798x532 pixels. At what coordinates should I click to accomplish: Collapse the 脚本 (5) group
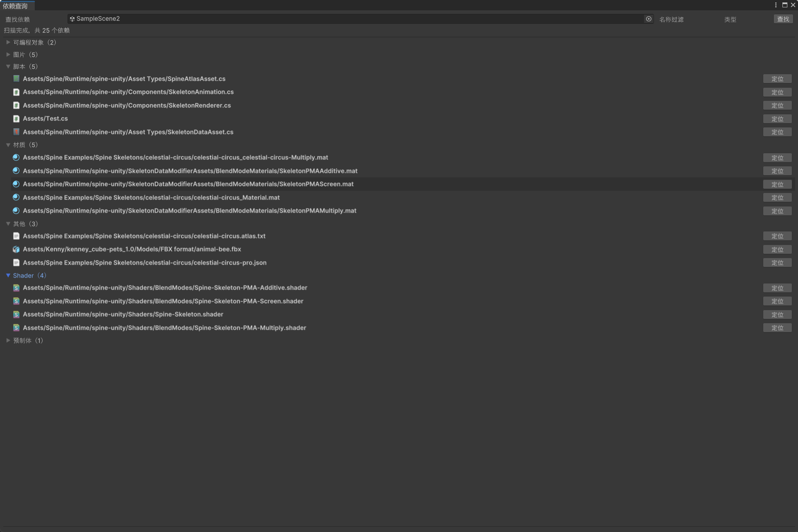coord(8,66)
